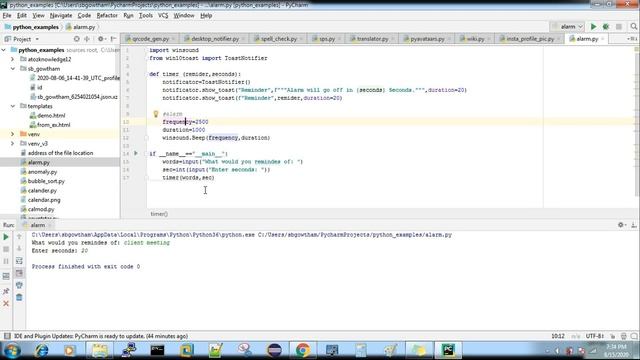This screenshot has height=360, width=640.
Task: Toggle the read-only lock in status bar
Action: pos(613,336)
